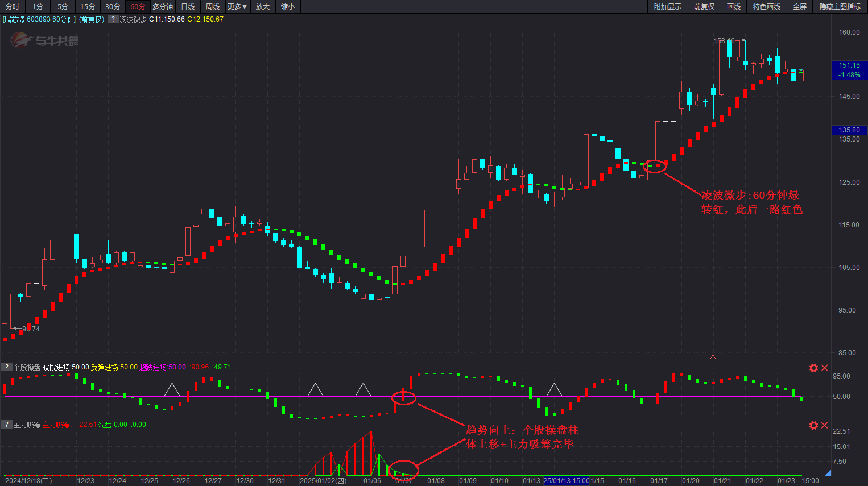Click 反弹进场:50.00 indicator value

[114, 367]
